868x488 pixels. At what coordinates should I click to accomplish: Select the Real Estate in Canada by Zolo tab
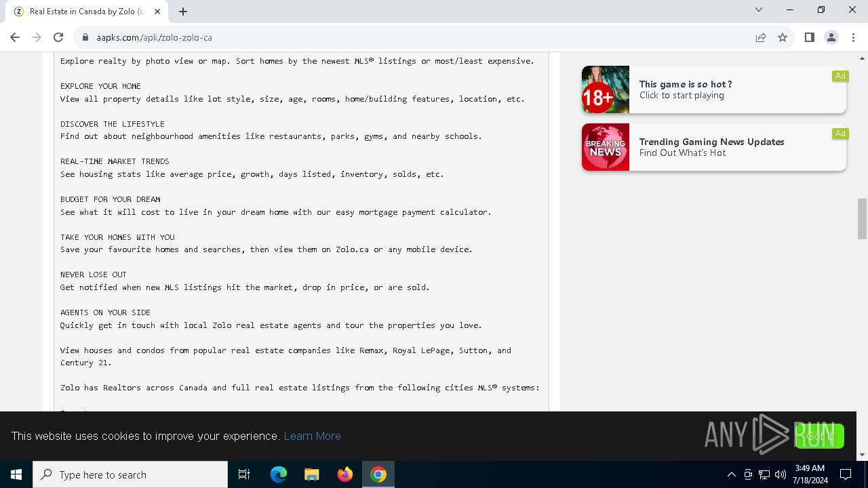click(86, 12)
